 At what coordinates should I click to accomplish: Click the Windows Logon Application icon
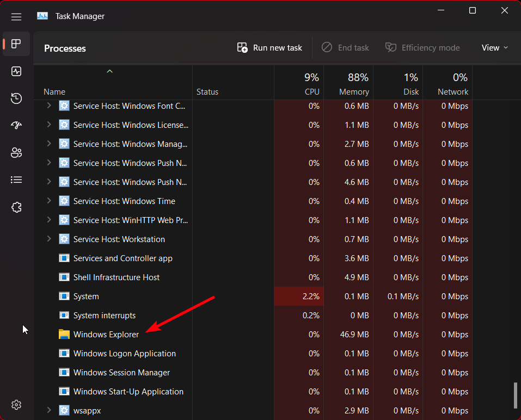tap(64, 353)
